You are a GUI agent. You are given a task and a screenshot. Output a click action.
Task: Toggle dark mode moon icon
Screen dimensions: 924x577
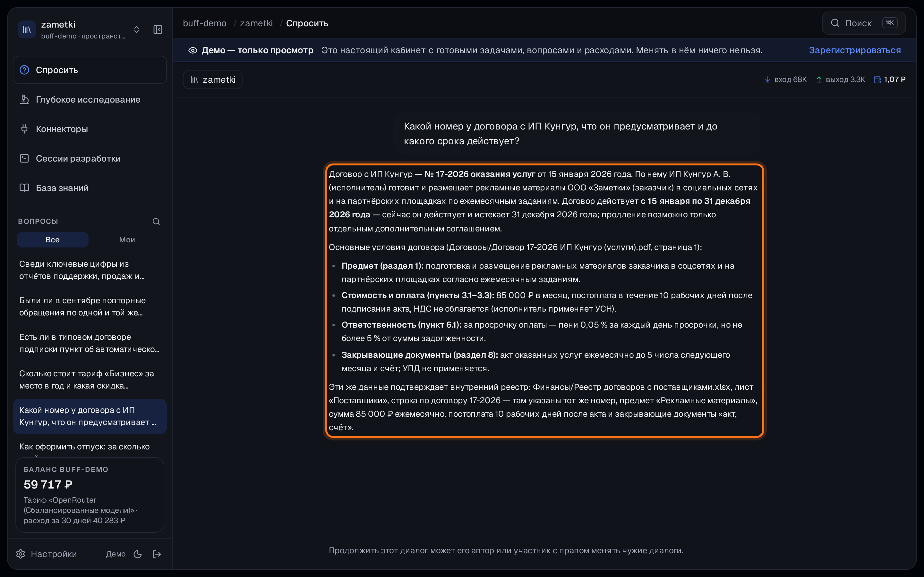pos(138,554)
